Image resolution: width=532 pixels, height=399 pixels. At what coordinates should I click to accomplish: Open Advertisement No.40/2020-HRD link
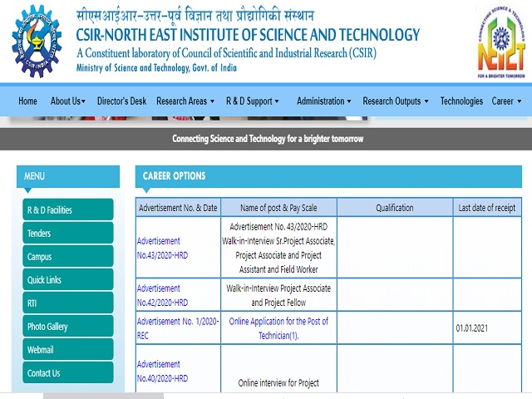coord(163,371)
